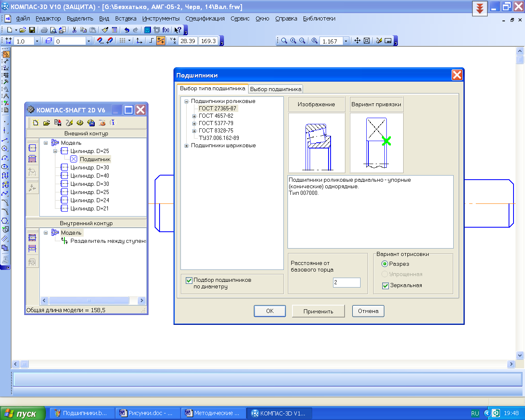Click hatched element icon beside outer contour
The height and width of the screenshot is (420, 525).
tap(32, 159)
